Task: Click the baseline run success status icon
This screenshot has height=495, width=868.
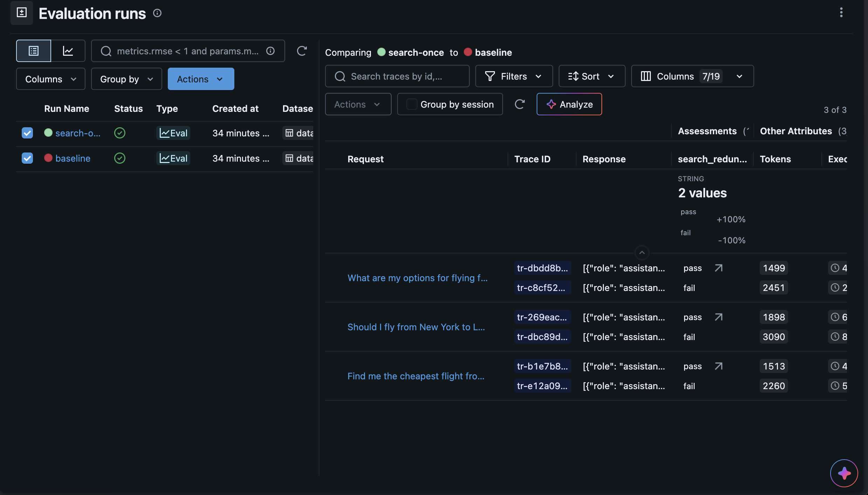Action: coord(120,158)
